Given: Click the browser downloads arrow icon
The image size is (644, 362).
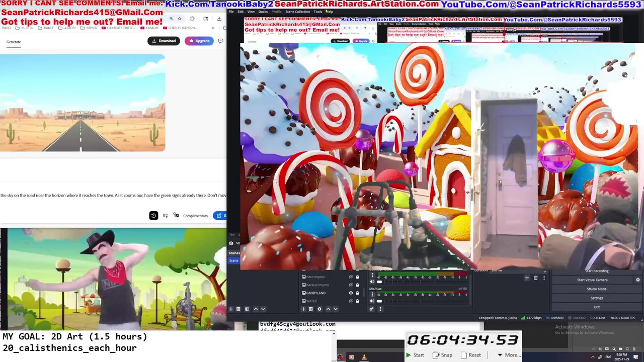Looking at the screenshot, I should pyautogui.click(x=219, y=19).
